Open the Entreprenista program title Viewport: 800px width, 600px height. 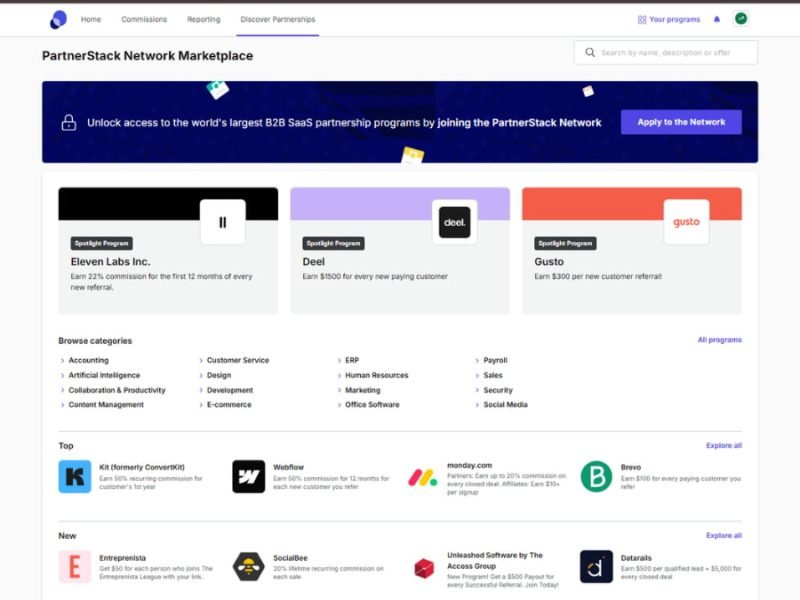122,558
